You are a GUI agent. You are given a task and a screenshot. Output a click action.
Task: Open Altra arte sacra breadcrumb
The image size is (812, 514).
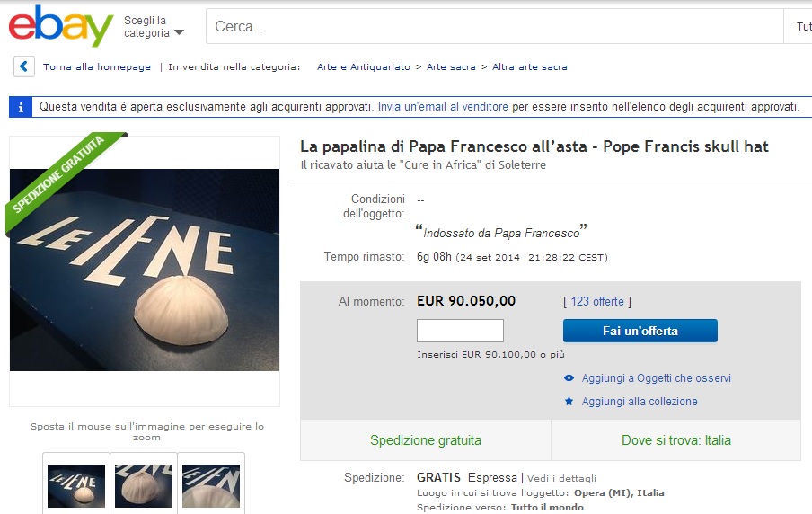pos(529,66)
